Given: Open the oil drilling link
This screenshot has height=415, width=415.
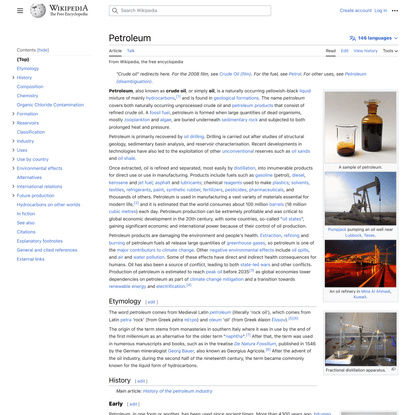Looking at the screenshot, I should tap(194, 137).
